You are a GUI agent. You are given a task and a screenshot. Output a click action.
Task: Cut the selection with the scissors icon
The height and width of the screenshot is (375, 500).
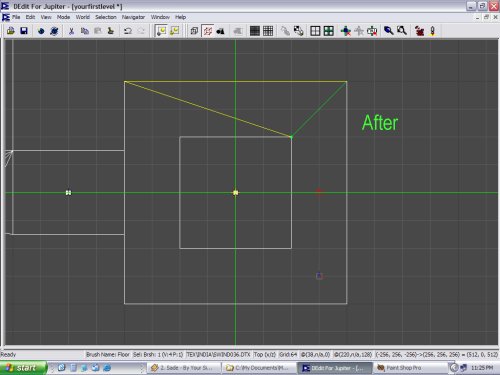pos(71,31)
